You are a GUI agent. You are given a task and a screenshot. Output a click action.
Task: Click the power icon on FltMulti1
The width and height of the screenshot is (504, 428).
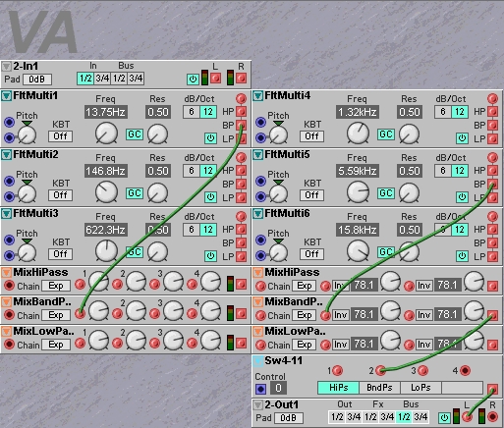pos(210,138)
